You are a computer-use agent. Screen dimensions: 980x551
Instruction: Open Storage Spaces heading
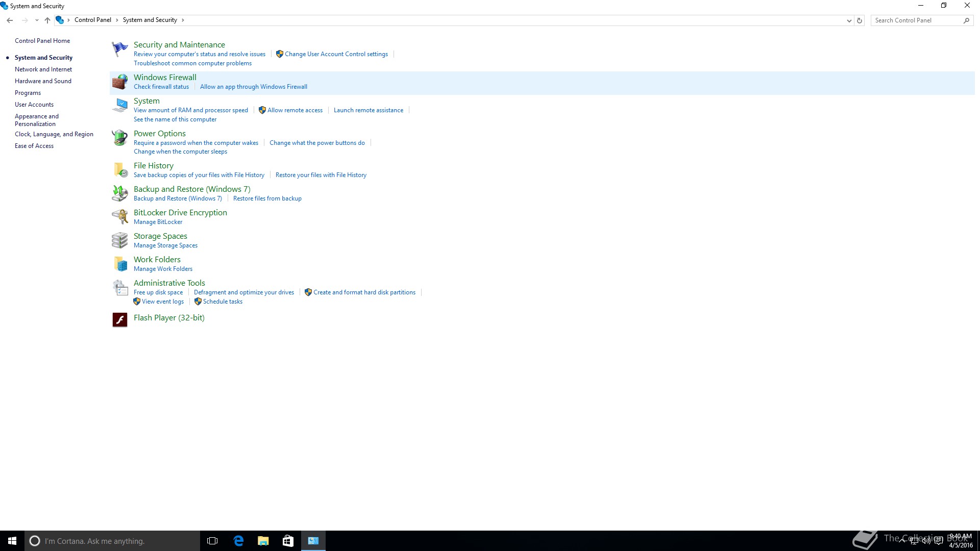point(160,236)
